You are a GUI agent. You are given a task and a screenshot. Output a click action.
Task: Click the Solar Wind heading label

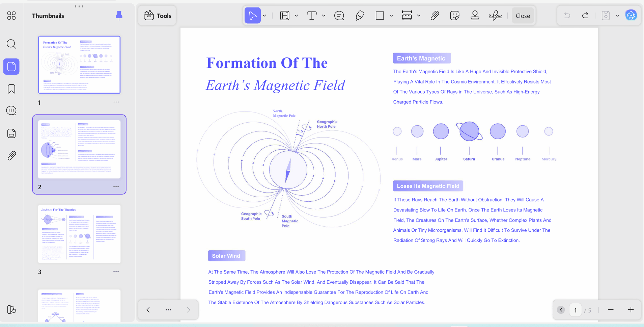pyautogui.click(x=226, y=256)
